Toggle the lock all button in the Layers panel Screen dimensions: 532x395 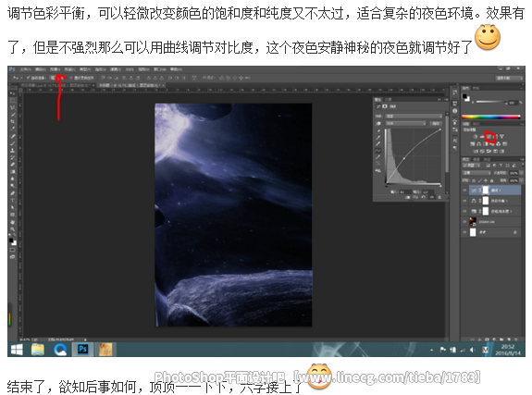coord(491,180)
